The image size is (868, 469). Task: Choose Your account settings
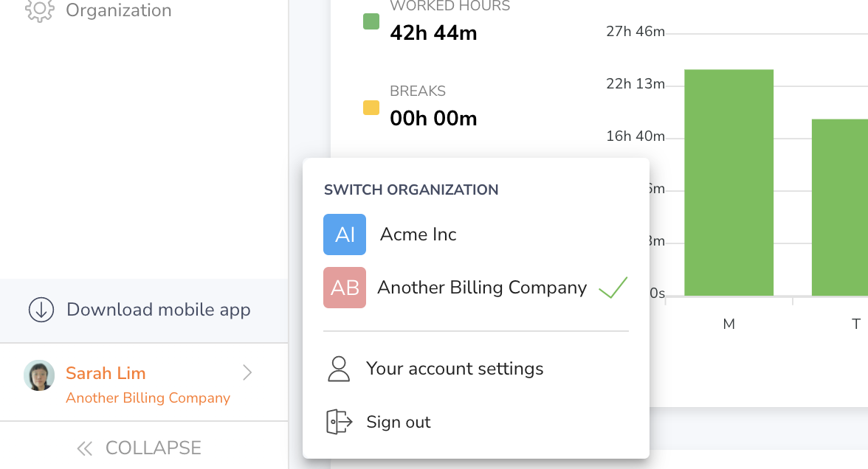pos(455,368)
